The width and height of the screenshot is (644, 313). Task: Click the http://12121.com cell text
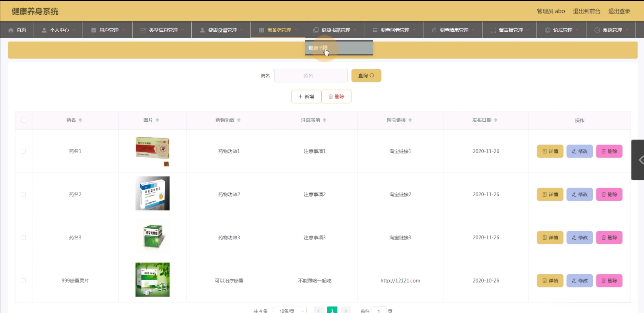click(x=400, y=281)
